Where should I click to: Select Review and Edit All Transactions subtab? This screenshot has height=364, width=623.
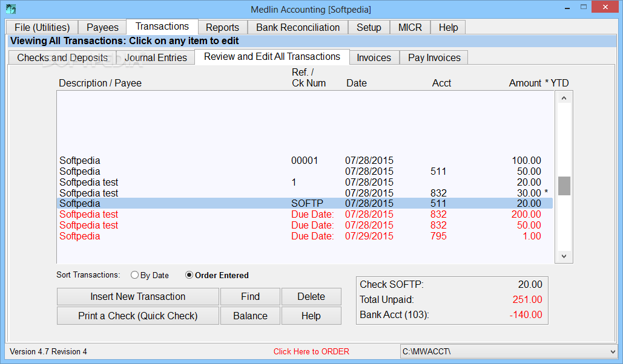pyautogui.click(x=272, y=57)
